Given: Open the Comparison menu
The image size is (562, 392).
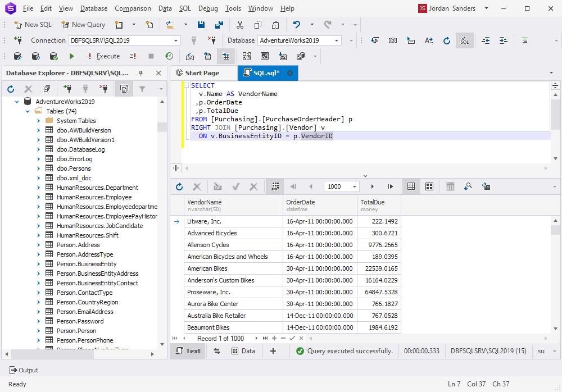Looking at the screenshot, I should tap(133, 8).
